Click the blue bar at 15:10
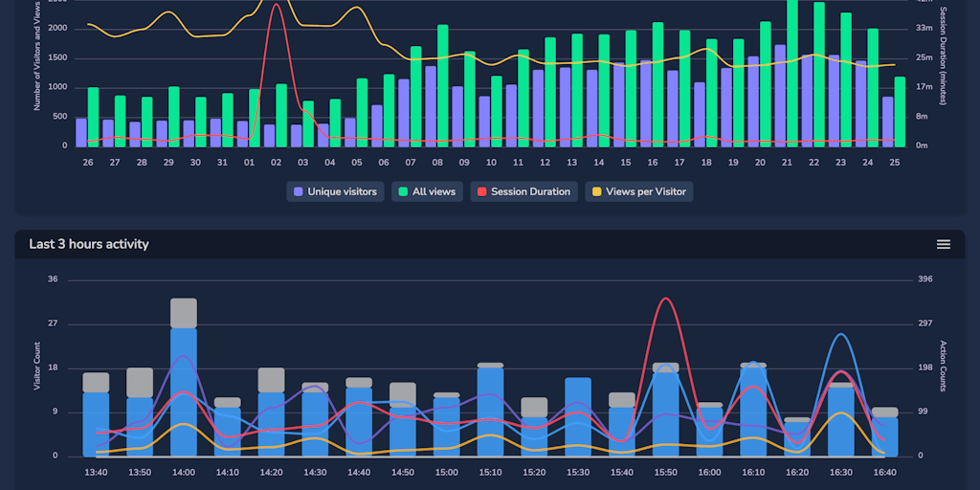This screenshot has height=490, width=980. click(490, 412)
